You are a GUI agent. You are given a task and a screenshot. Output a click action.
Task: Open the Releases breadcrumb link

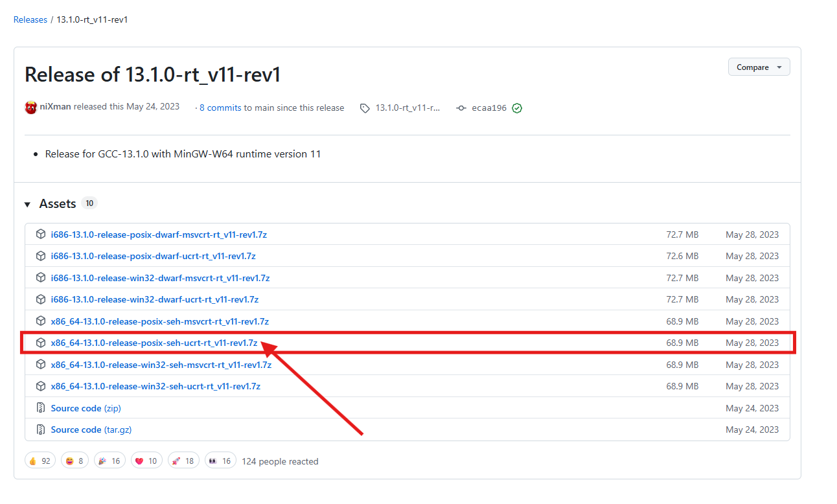[x=30, y=19]
